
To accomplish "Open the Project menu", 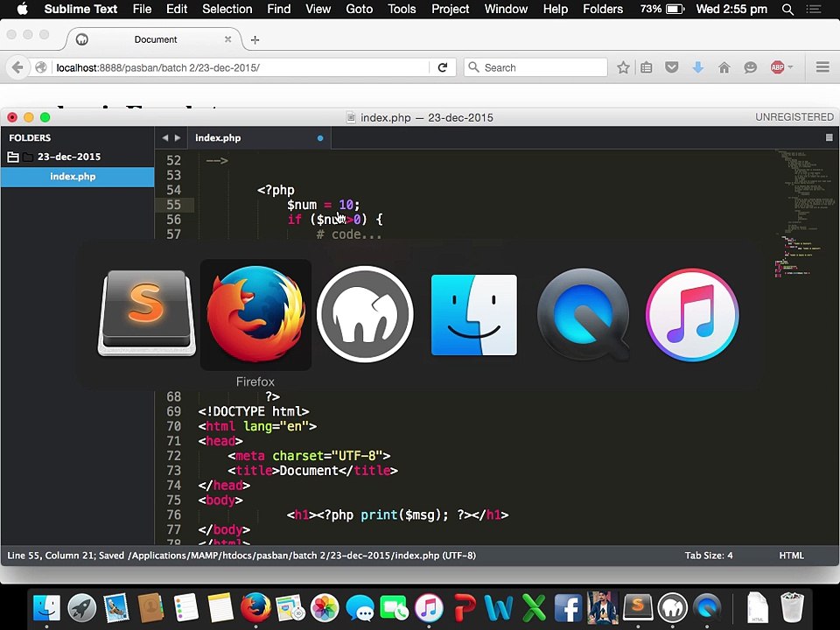I will (450, 9).
